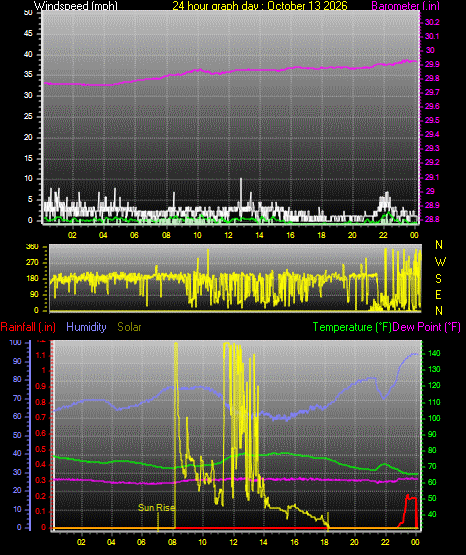The image size is (466, 555).
Task: Click the '06' hour label under windspeed graph
Action: click(134, 235)
